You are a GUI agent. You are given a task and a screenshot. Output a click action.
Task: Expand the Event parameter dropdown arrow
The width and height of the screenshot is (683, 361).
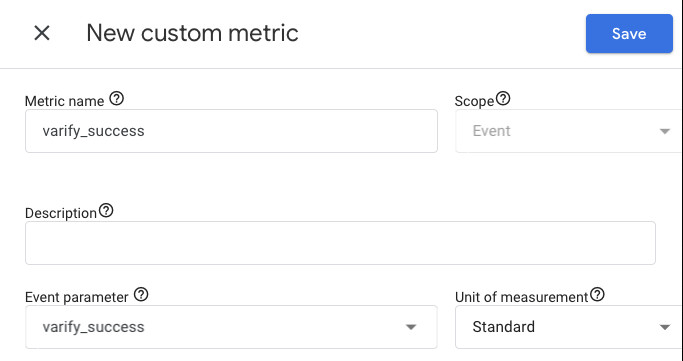pos(411,327)
